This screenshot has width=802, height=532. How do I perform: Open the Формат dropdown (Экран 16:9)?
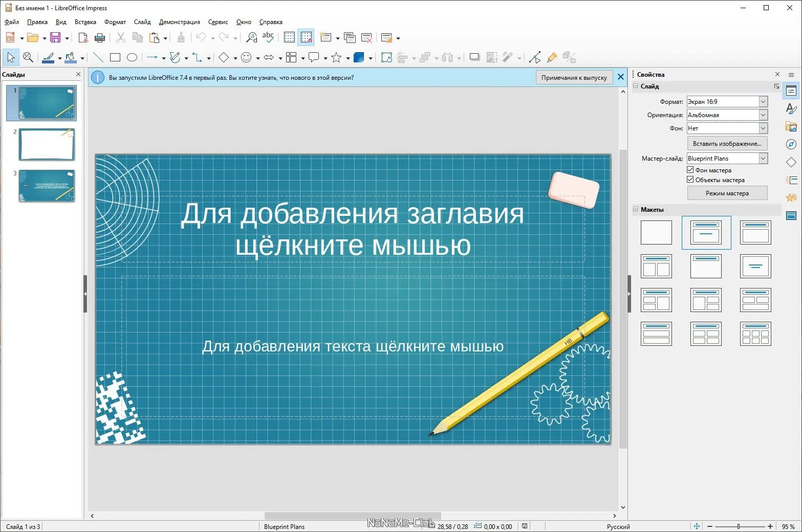tap(727, 102)
